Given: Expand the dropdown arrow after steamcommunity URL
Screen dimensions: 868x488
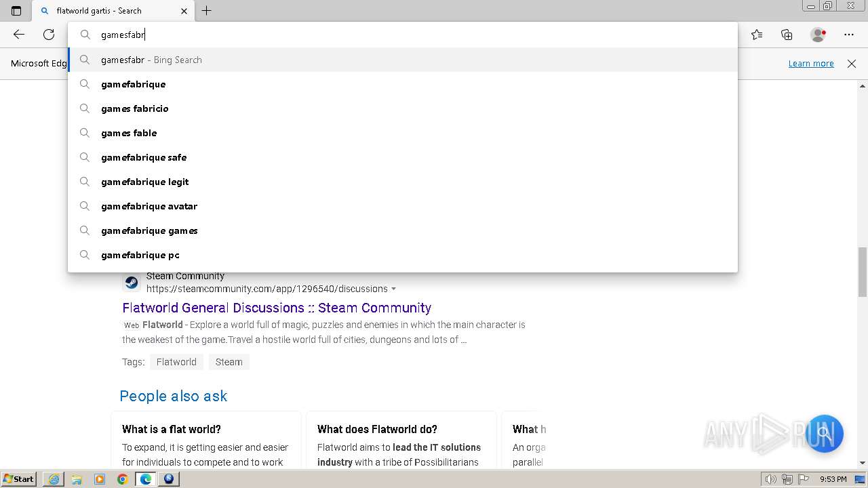Looking at the screenshot, I should click(x=393, y=289).
